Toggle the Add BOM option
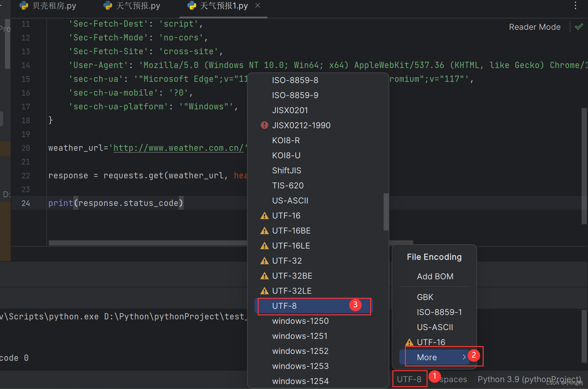The image size is (588, 389). point(435,276)
